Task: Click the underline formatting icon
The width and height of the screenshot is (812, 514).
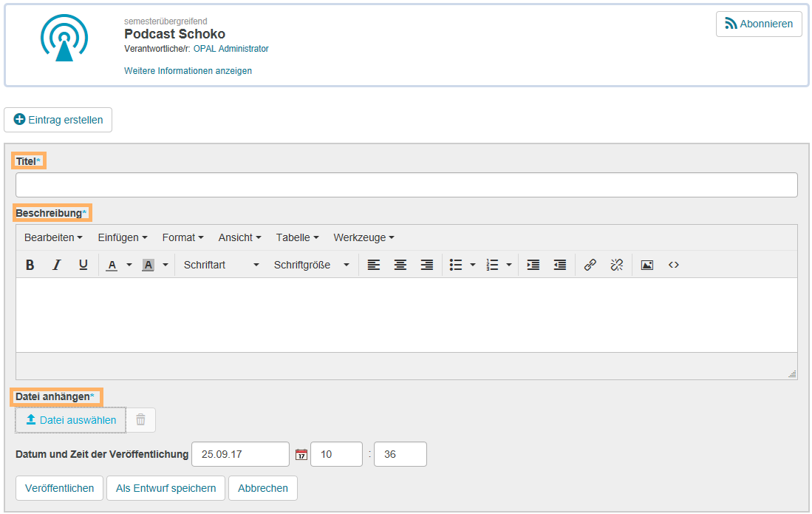Action: point(83,265)
